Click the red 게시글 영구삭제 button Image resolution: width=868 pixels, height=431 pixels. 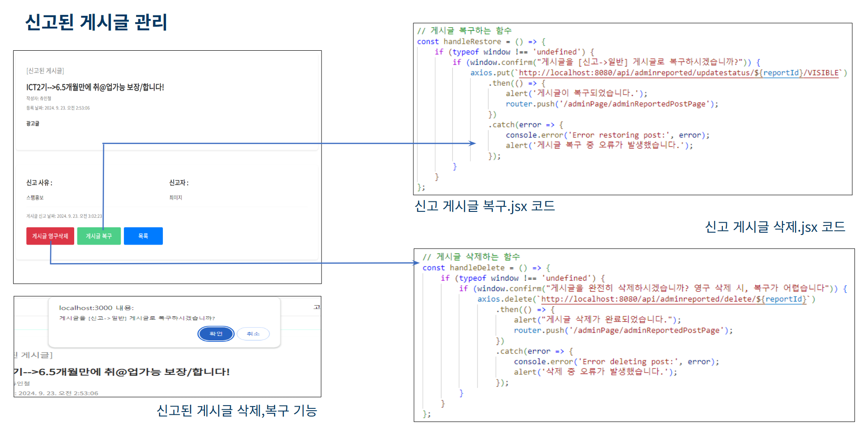[x=50, y=236]
